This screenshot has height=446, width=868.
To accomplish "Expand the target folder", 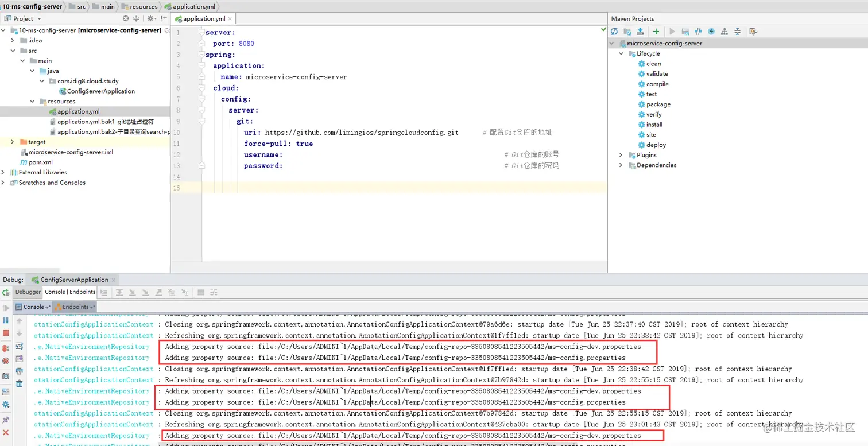I will click(13, 142).
